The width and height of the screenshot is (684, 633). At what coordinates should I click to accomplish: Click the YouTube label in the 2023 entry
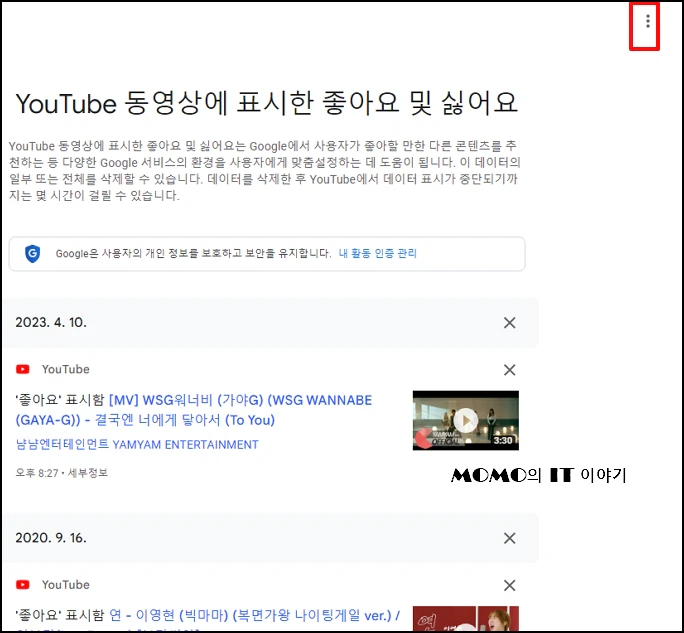pyautogui.click(x=66, y=370)
